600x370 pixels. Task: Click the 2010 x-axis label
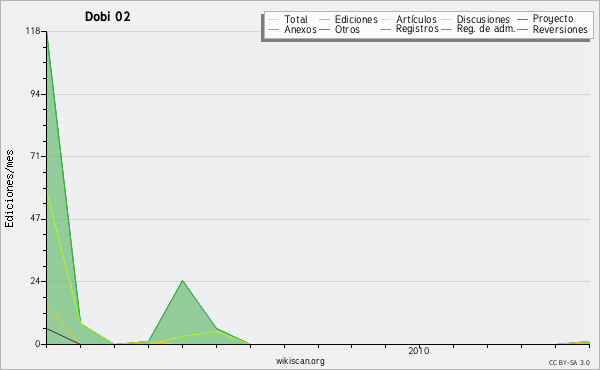click(419, 351)
